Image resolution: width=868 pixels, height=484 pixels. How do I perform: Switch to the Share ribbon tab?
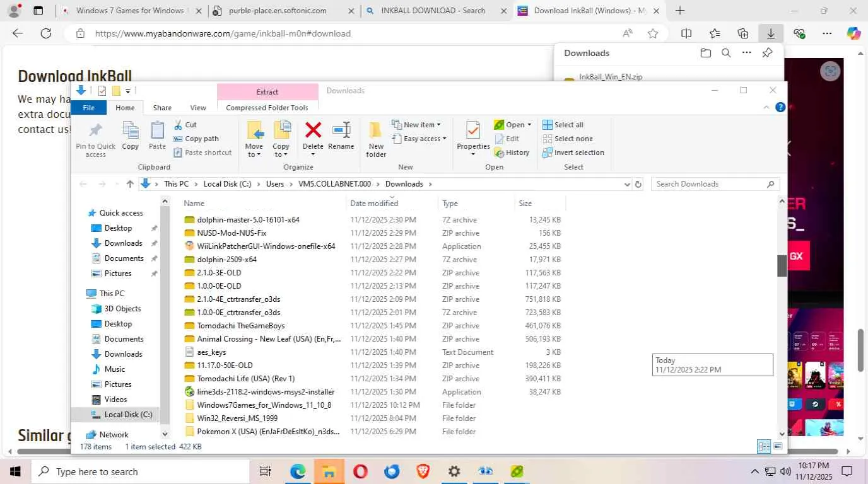coord(162,108)
